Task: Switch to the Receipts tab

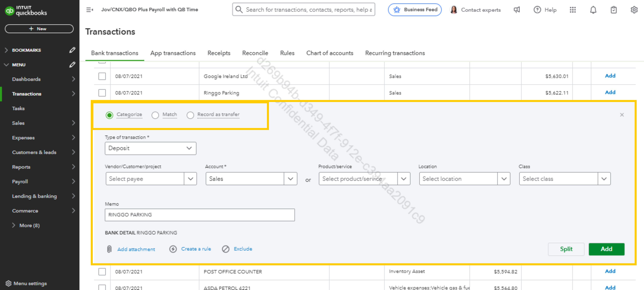Action: pyautogui.click(x=219, y=53)
